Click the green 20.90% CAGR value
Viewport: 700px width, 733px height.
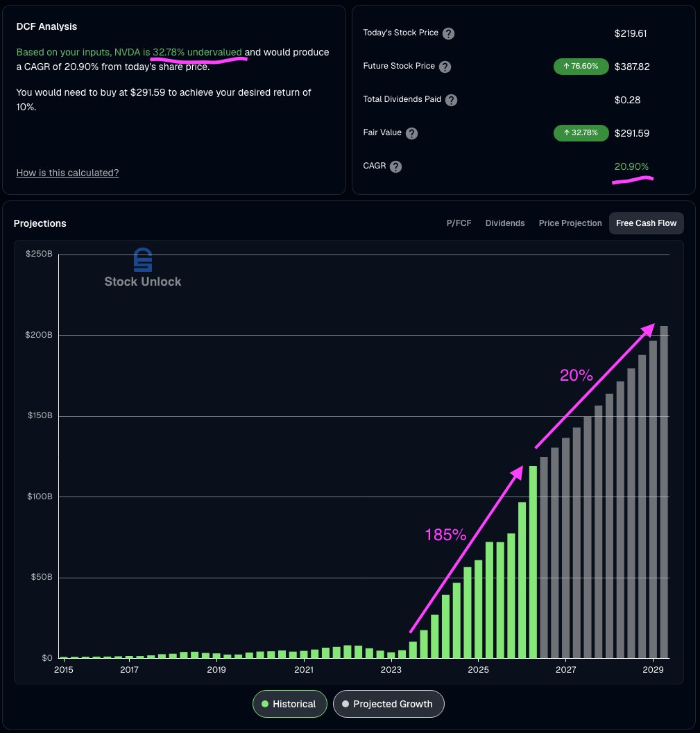click(x=631, y=166)
